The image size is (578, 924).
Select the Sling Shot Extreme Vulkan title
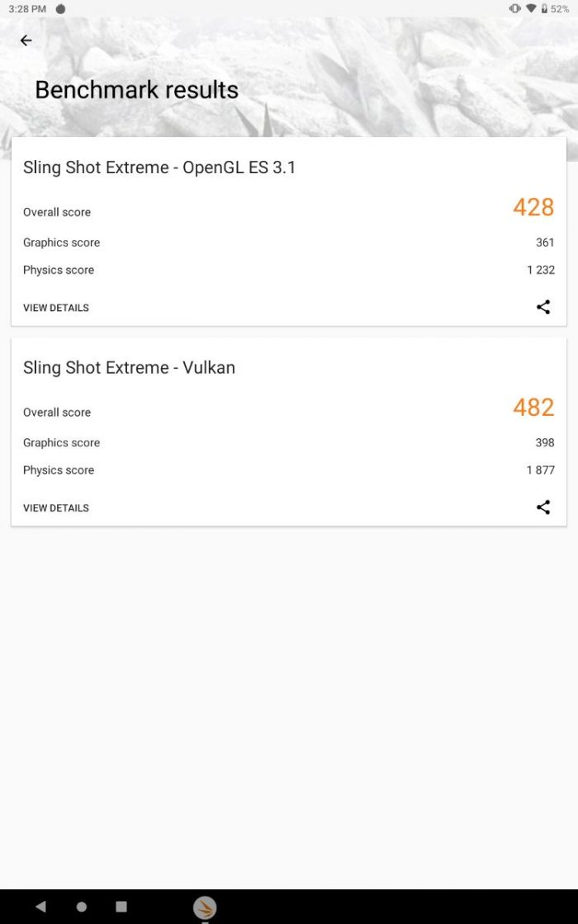pos(129,368)
